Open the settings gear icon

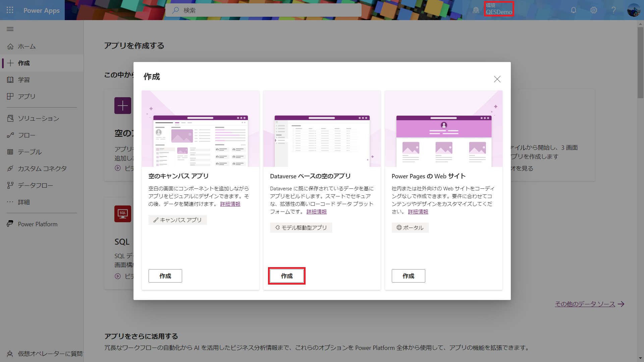pyautogui.click(x=594, y=10)
